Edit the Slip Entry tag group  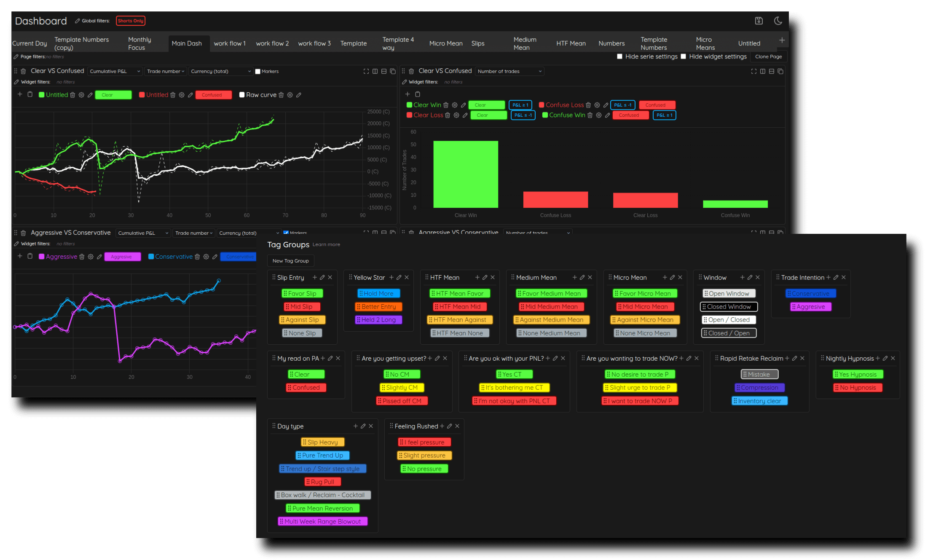[x=322, y=277]
